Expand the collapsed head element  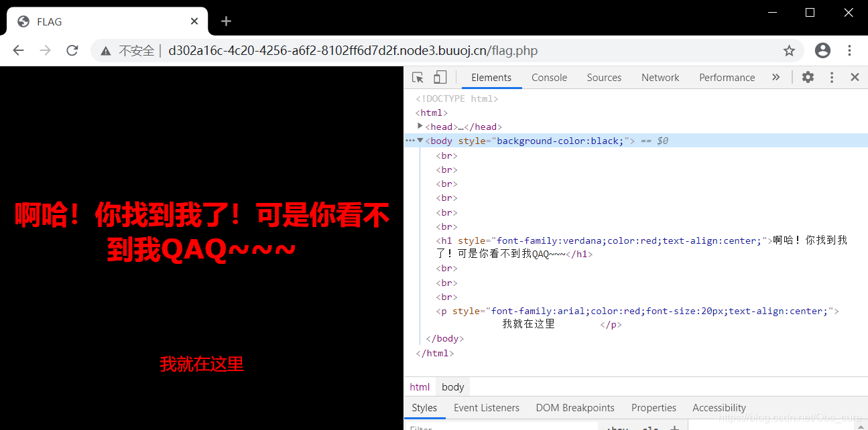pyautogui.click(x=420, y=127)
